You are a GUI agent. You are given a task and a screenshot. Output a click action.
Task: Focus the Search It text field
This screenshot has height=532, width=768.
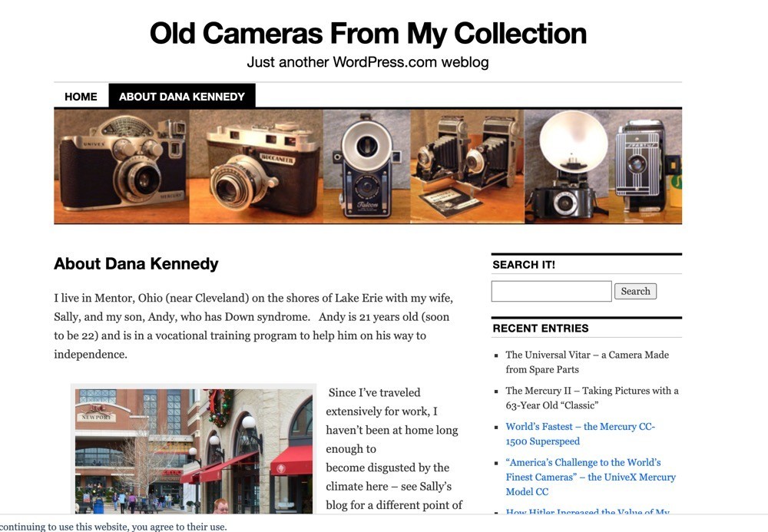(x=551, y=291)
